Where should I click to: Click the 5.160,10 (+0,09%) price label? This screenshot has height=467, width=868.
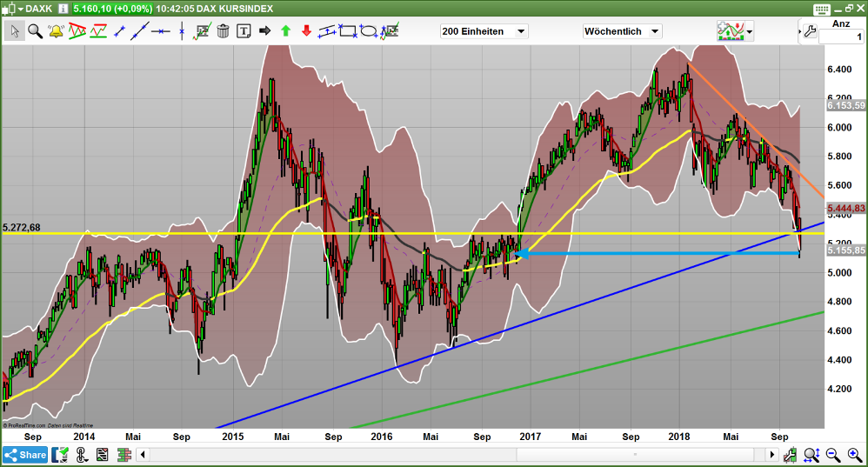pos(112,9)
